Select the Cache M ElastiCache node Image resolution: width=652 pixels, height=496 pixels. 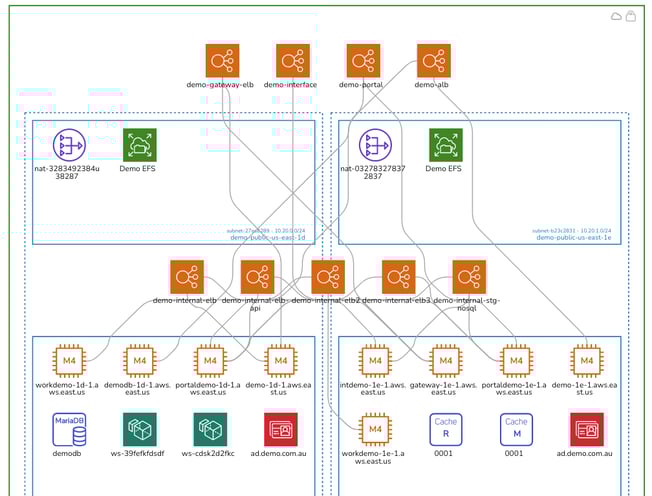(x=515, y=429)
